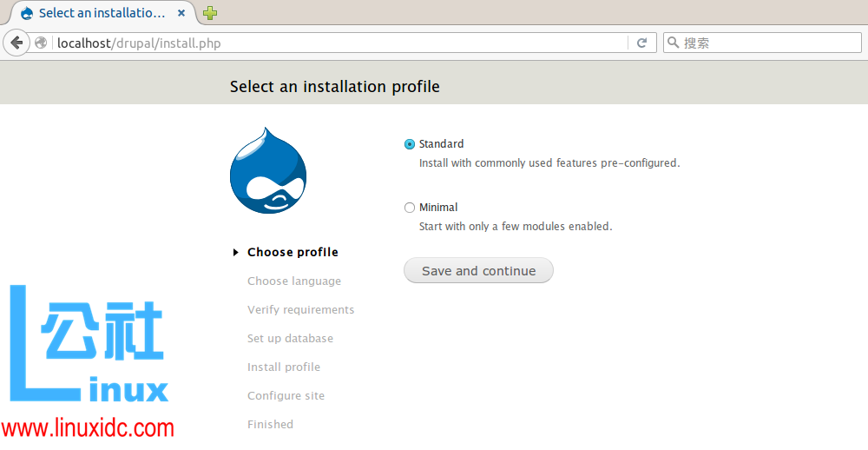Select the Standard installation profile
The image size is (868, 450).
pos(410,144)
